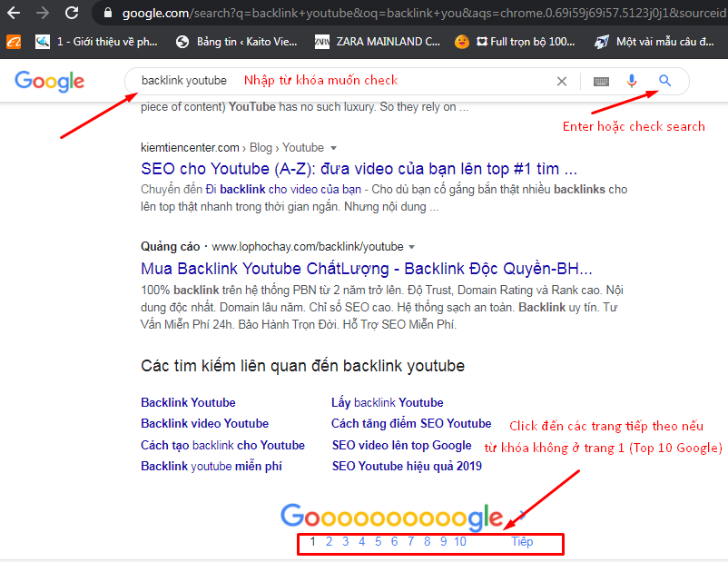The width and height of the screenshot is (728, 562).
Task: Click the address bar URL
Action: tap(424, 13)
